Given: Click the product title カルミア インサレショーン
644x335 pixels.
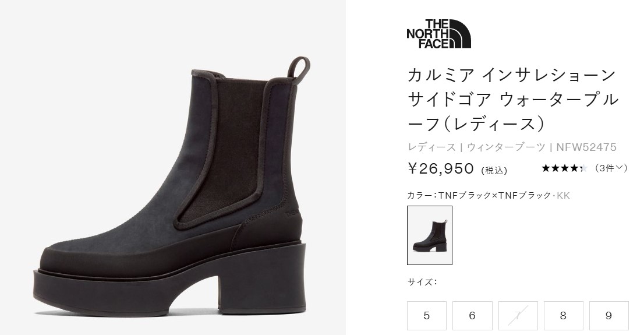Looking at the screenshot, I should tap(512, 75).
